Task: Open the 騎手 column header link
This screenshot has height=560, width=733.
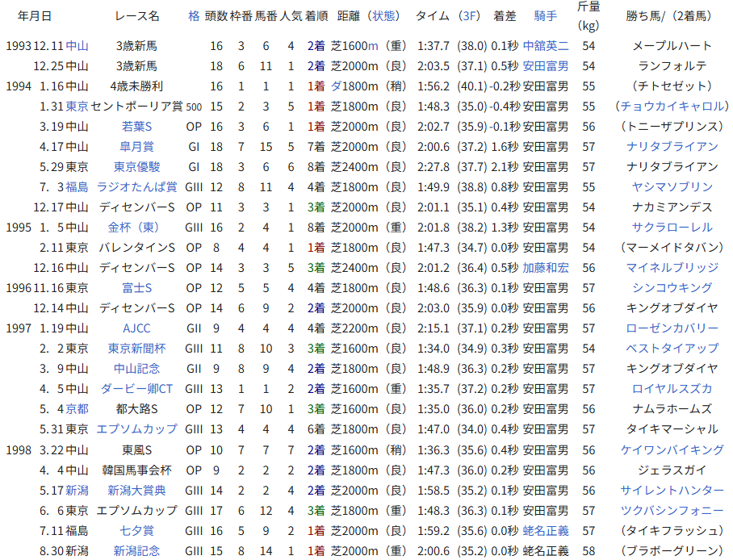Action: point(546,15)
